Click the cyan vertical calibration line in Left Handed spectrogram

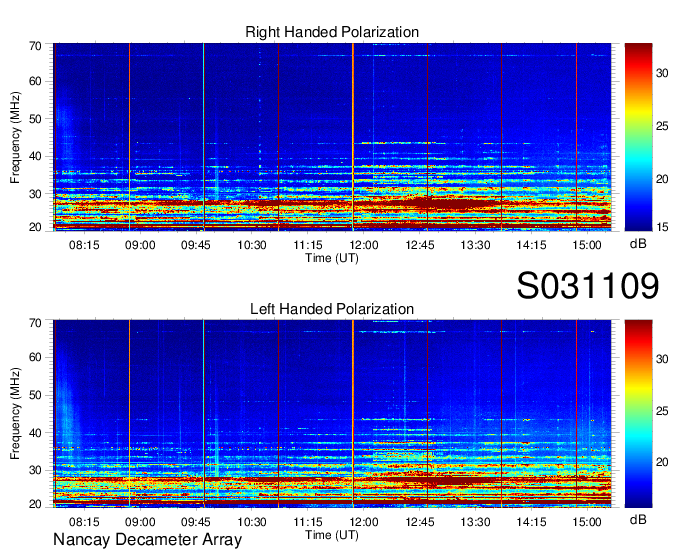pyautogui.click(x=203, y=414)
